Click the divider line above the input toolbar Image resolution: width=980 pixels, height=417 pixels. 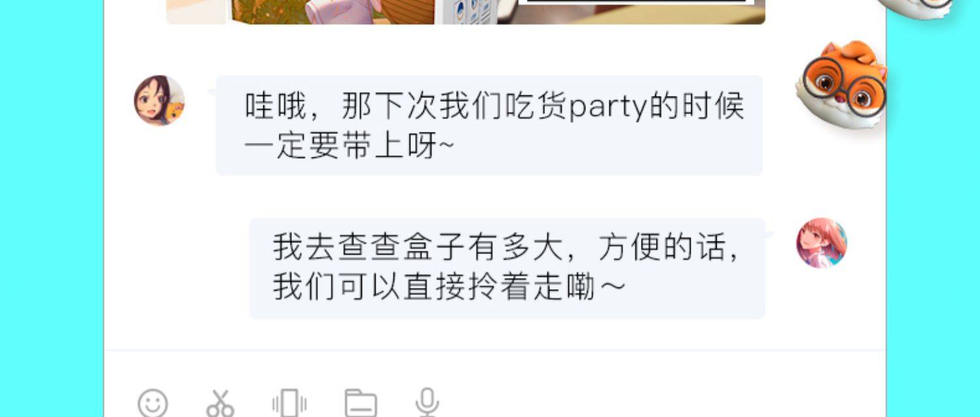coord(495,350)
